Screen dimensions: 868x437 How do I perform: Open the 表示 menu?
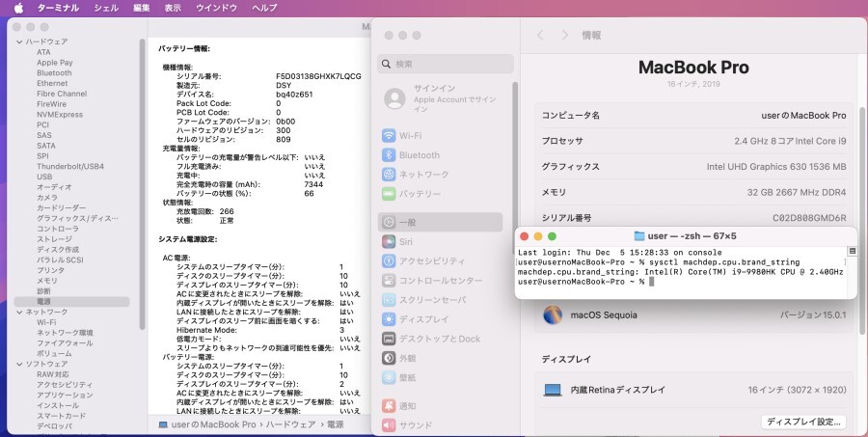coord(173,8)
